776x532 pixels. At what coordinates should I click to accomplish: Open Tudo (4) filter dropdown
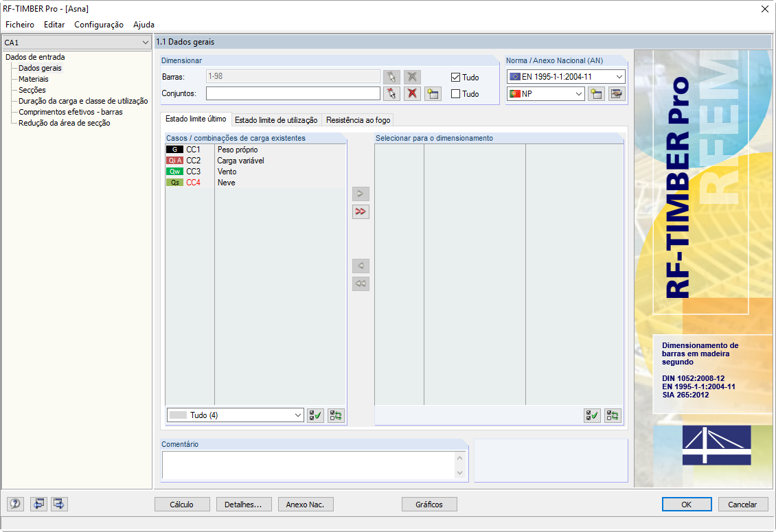[x=235, y=415]
